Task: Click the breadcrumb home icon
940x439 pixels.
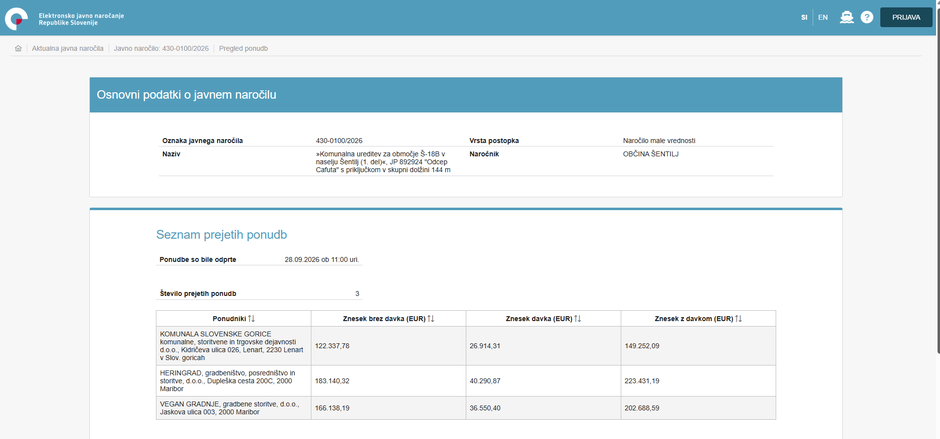Action: [18, 49]
